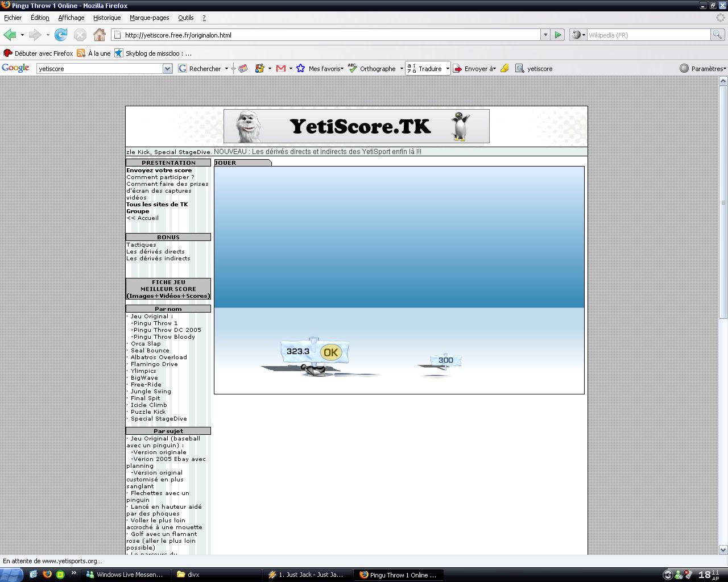Open the back button history dropdown arrow
The height and width of the screenshot is (582, 728).
click(22, 35)
